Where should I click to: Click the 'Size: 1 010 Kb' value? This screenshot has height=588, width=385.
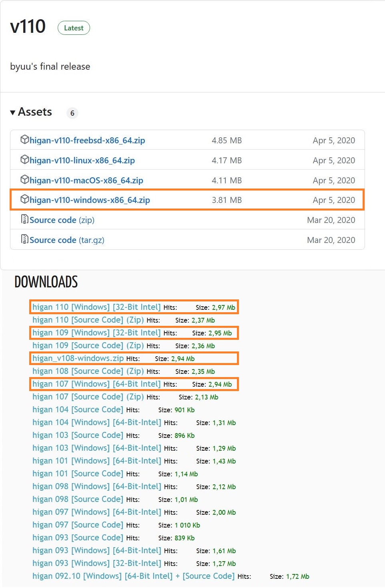(x=179, y=525)
